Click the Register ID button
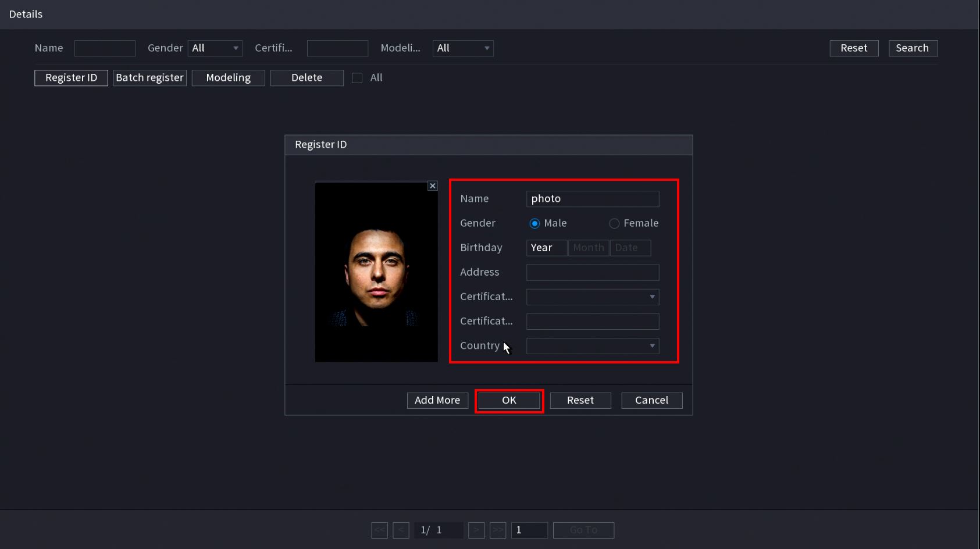 click(71, 78)
